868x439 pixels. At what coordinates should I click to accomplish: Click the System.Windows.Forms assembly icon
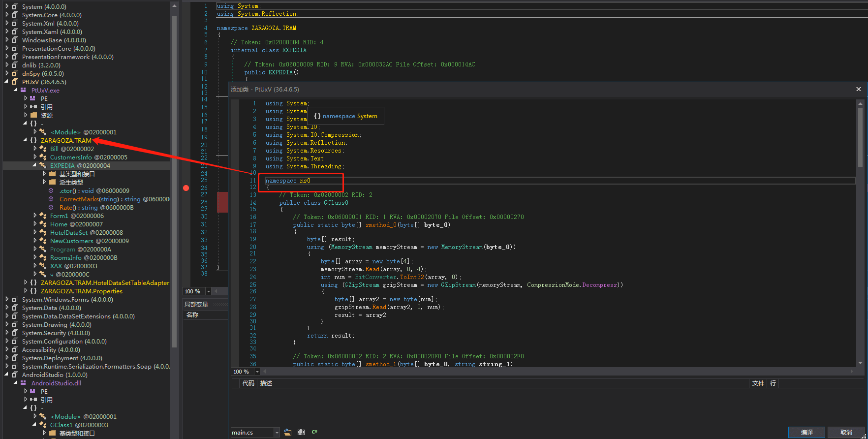point(15,299)
